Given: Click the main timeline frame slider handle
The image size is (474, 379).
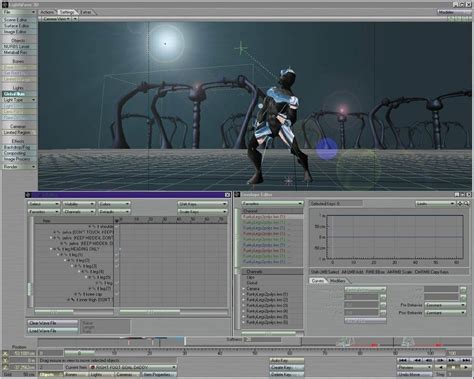Looking at the screenshot, I should (x=79, y=352).
